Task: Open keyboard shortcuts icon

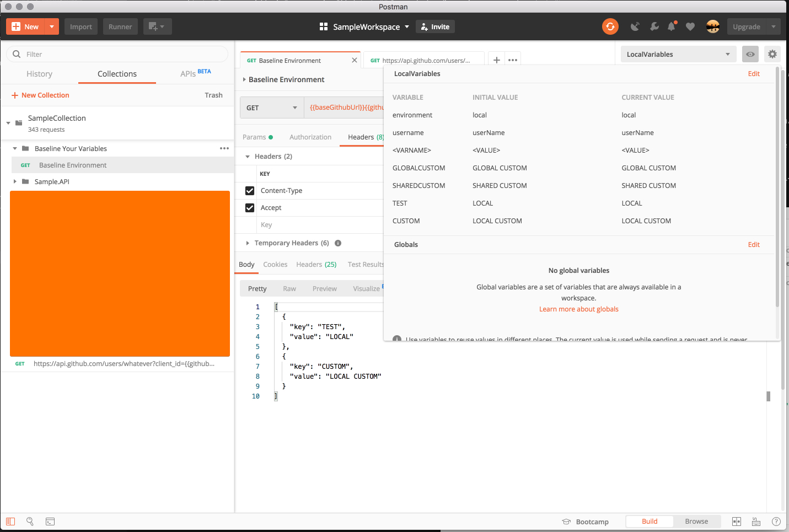Action: click(756, 522)
